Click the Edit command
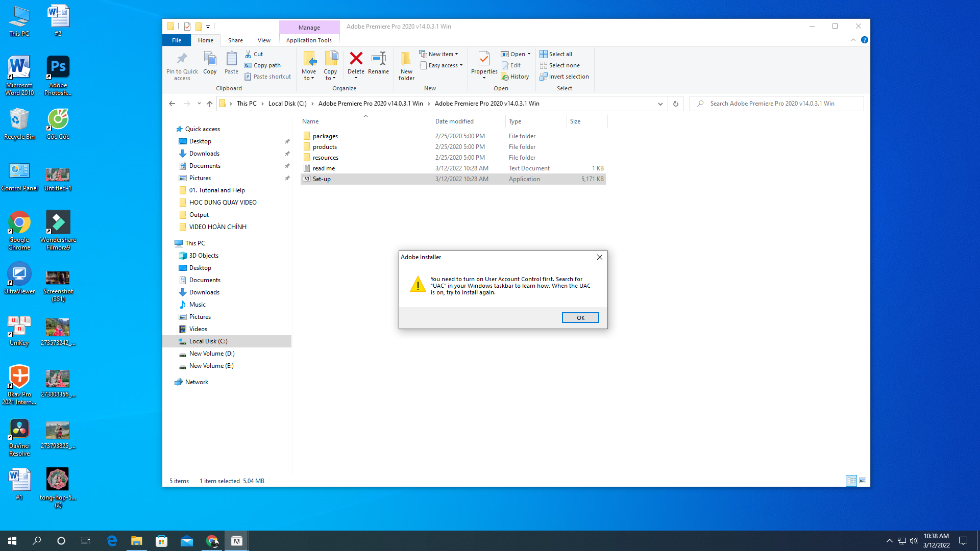Screen dimensions: 980x551 [511, 65]
